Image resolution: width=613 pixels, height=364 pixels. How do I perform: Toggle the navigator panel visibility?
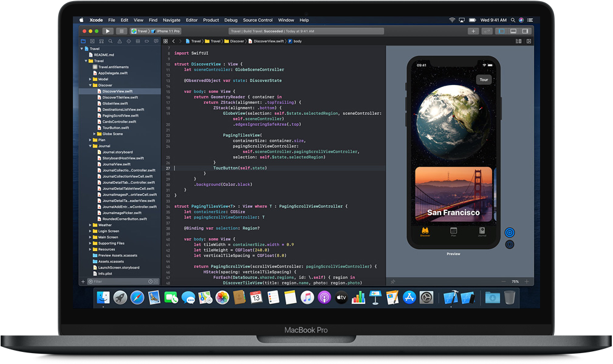click(x=501, y=31)
